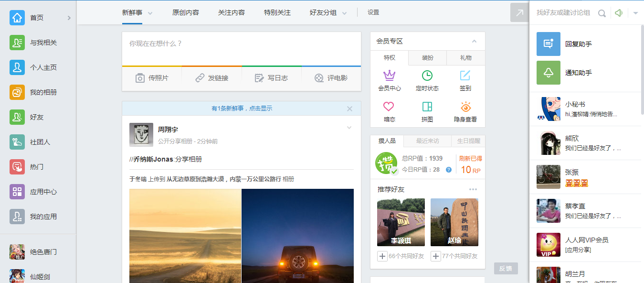Open 社团人 sidebar icon
Image resolution: width=644 pixels, height=283 pixels.
(x=17, y=142)
